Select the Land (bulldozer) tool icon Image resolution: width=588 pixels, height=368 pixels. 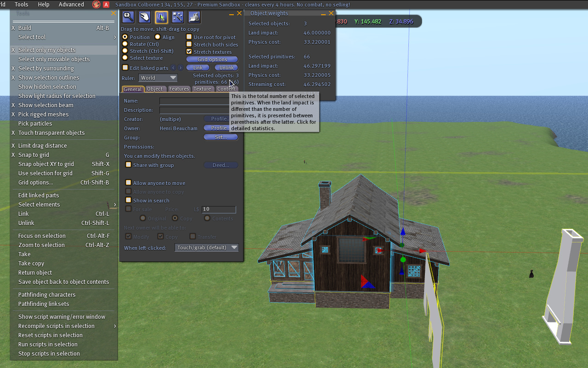pyautogui.click(x=194, y=17)
